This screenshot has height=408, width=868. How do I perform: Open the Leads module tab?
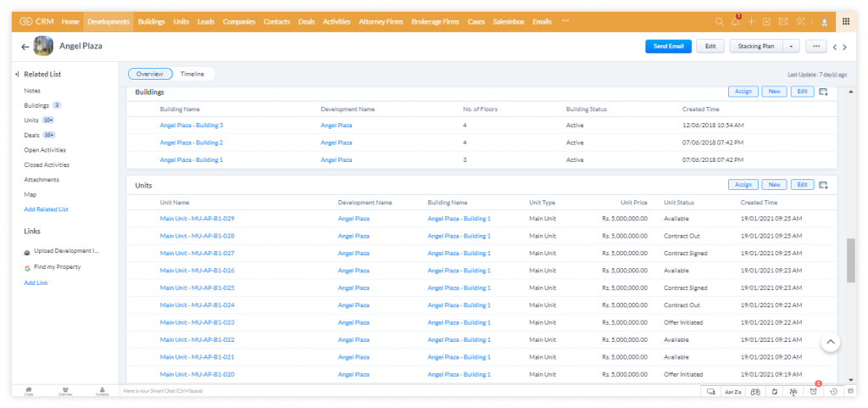click(x=206, y=21)
